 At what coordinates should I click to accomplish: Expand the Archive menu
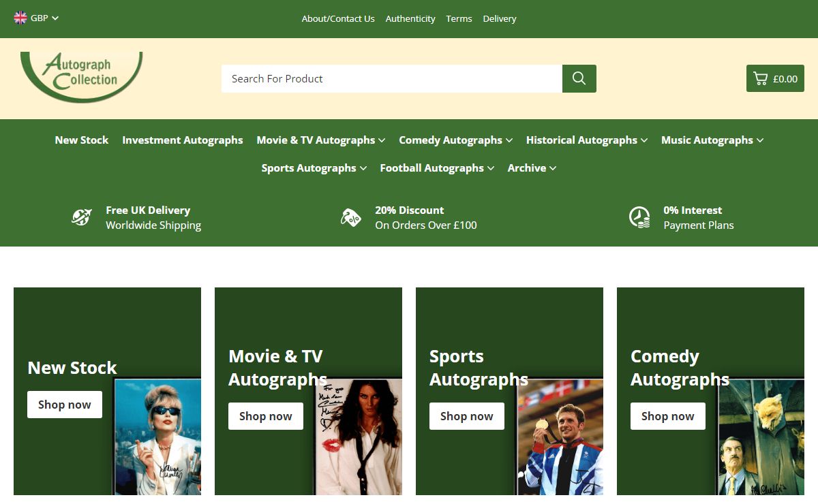(x=532, y=168)
